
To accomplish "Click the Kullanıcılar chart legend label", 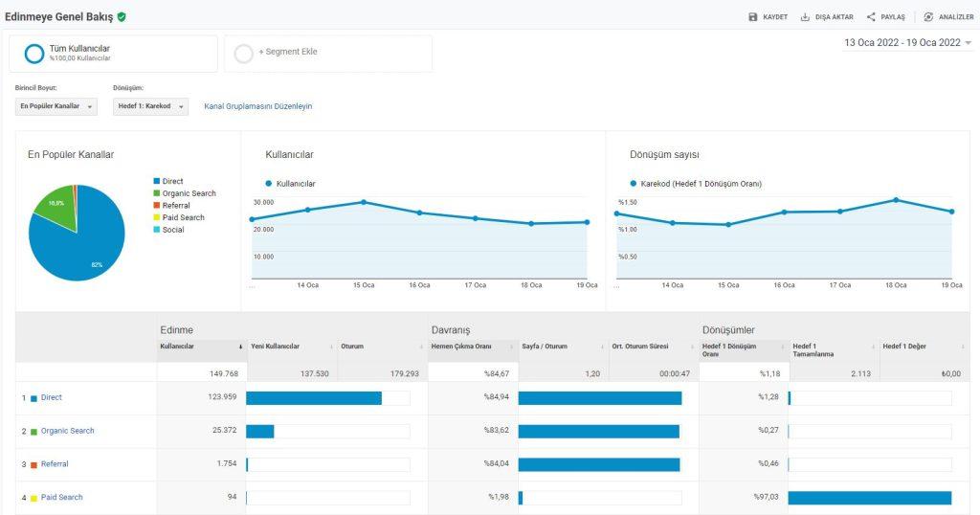I will 296,184.
